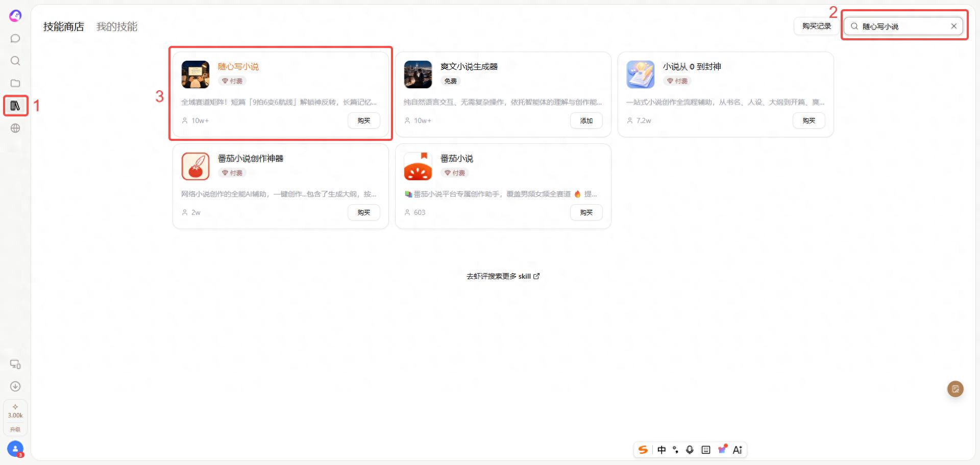Open the user avatar with notification badge
This screenshot has width=980, height=465.
click(x=15, y=449)
